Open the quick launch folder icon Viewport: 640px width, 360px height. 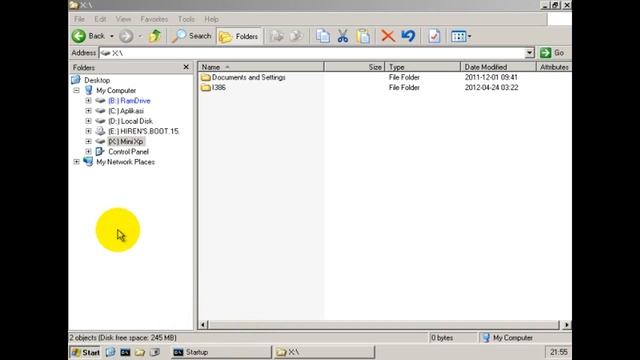pyautogui.click(x=140, y=352)
